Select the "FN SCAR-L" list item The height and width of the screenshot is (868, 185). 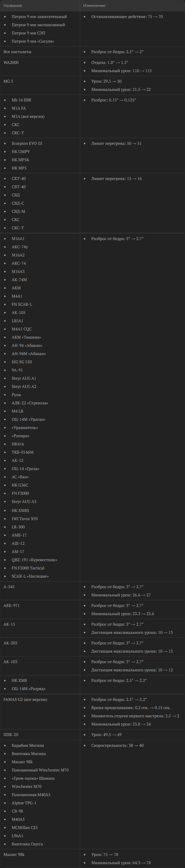pyautogui.click(x=22, y=304)
